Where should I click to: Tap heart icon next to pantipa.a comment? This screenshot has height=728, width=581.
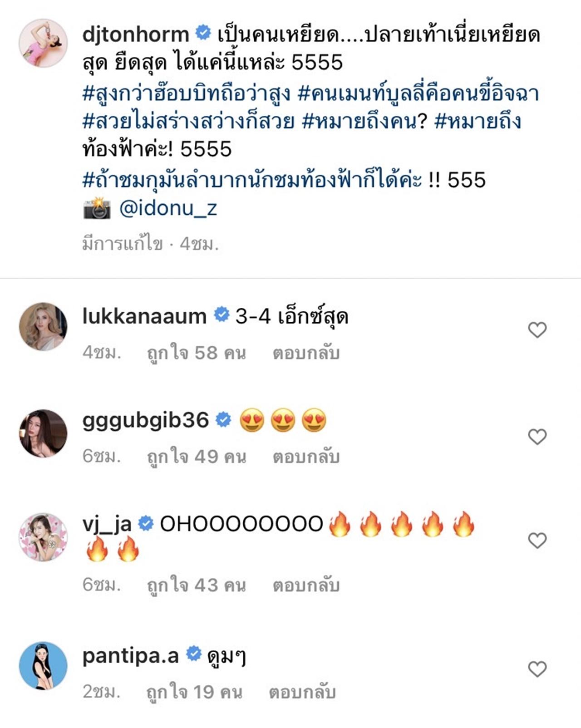click(x=537, y=669)
